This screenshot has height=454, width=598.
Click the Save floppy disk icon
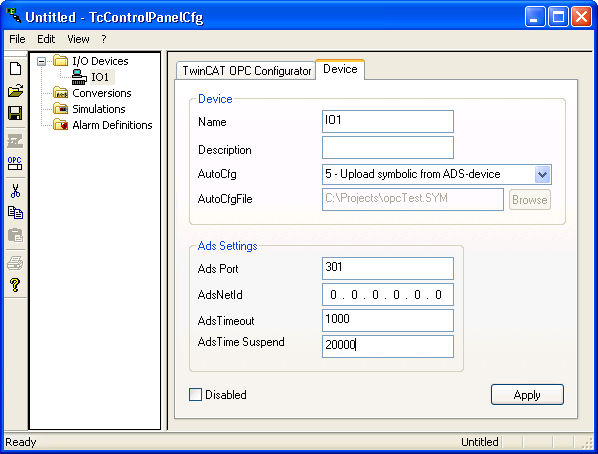tap(15, 113)
